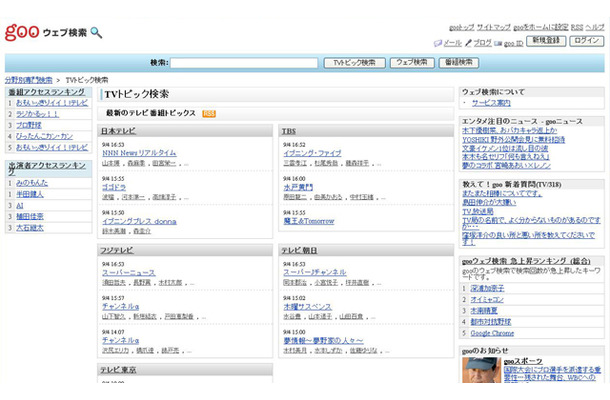Open goo web search ranking (総合) heading
This screenshot has width=610, height=400.
(526, 261)
